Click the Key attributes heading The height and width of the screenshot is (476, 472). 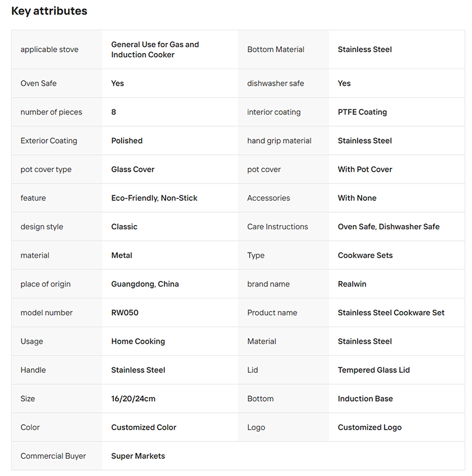49,11
